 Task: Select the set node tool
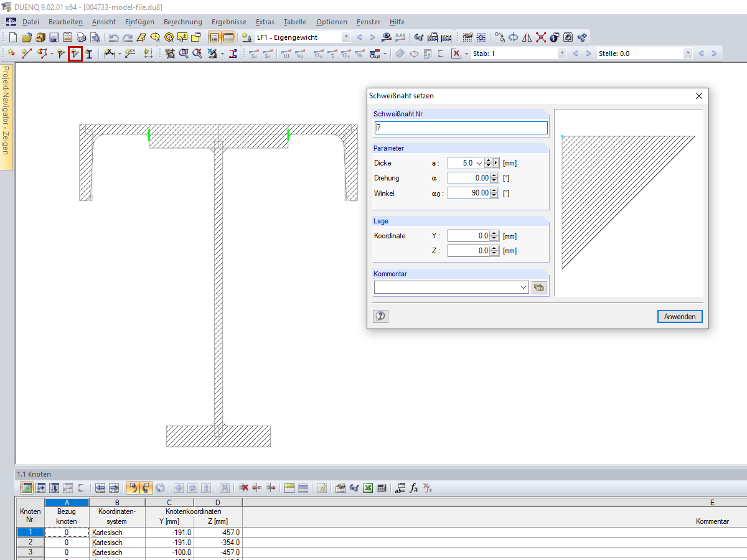coord(12,54)
